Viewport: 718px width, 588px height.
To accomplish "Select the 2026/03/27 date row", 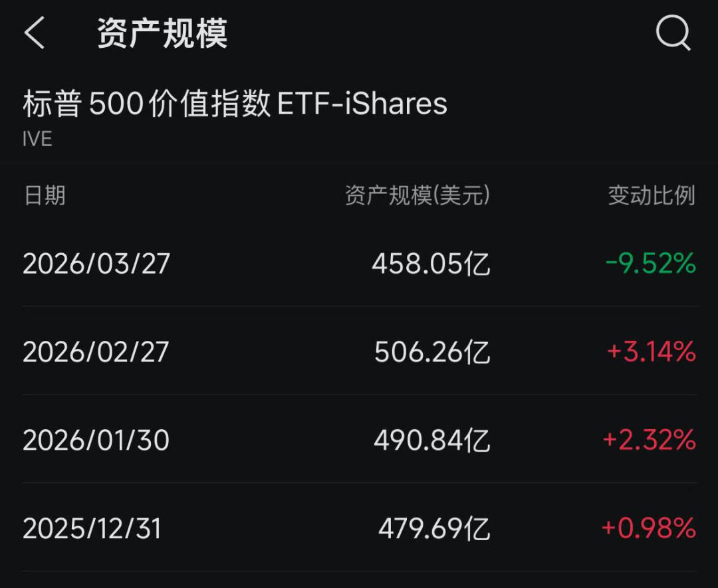I will (96, 264).
